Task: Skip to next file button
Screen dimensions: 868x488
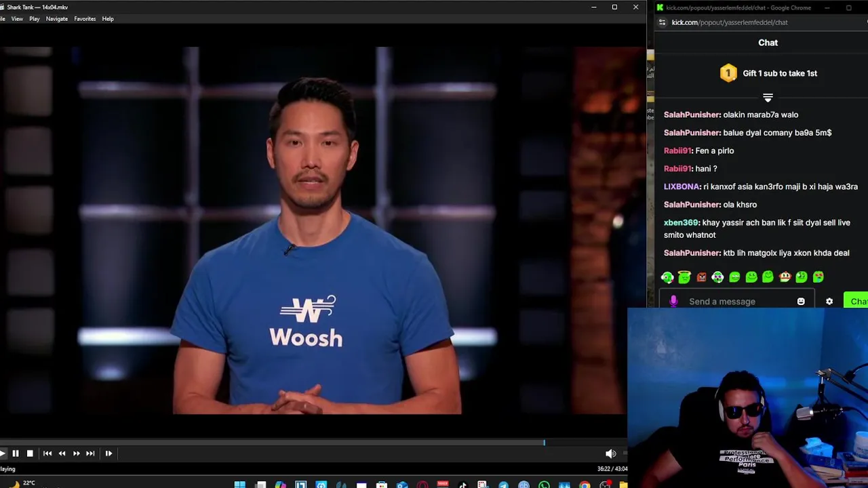Action: click(90, 453)
